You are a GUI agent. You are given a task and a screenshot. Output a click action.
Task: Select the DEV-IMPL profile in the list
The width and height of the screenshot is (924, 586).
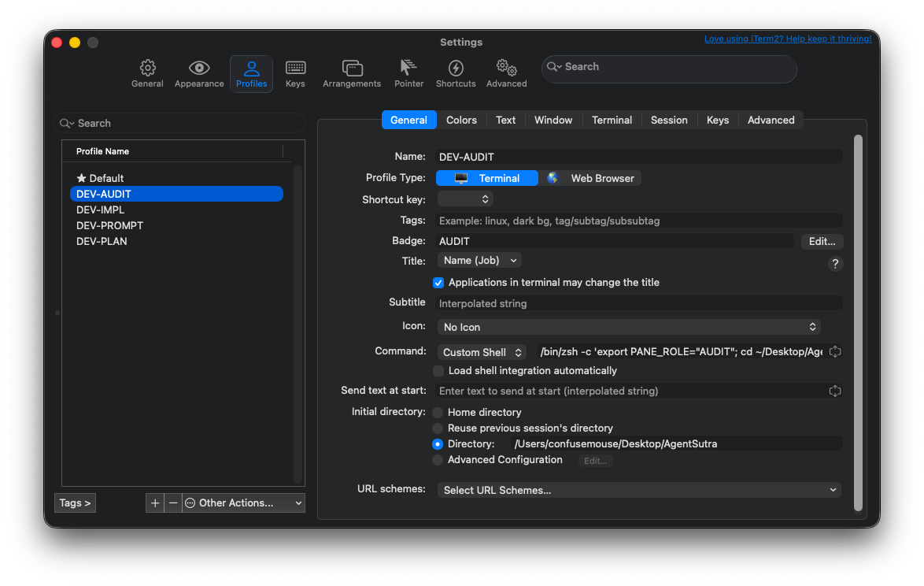pos(100,210)
